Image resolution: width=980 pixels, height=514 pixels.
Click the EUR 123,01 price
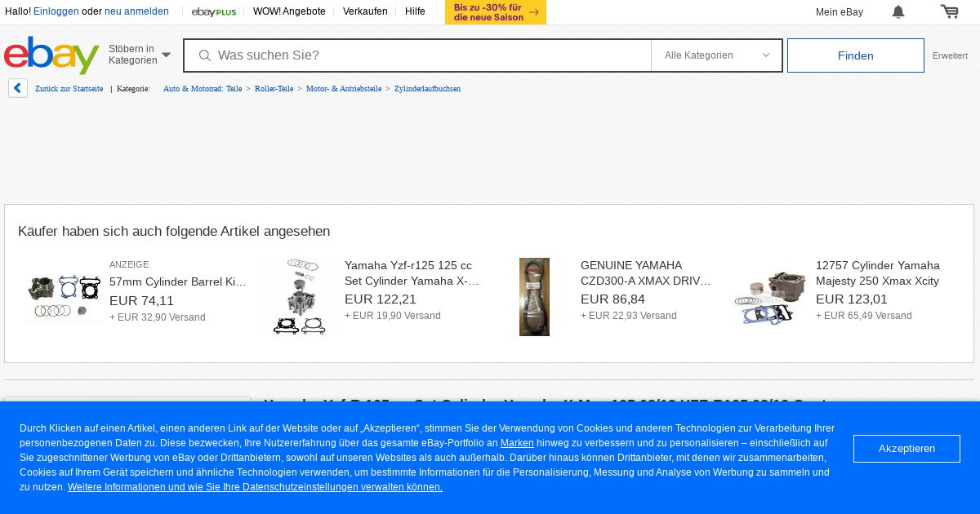852,299
